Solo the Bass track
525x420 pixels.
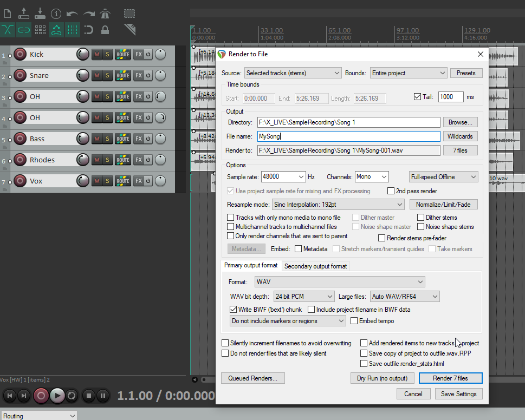click(107, 139)
